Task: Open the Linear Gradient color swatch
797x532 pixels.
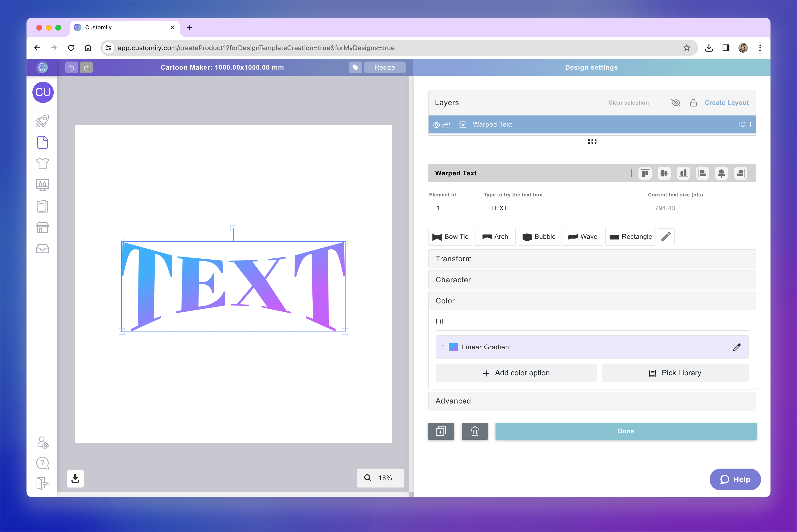Action: [x=453, y=347]
